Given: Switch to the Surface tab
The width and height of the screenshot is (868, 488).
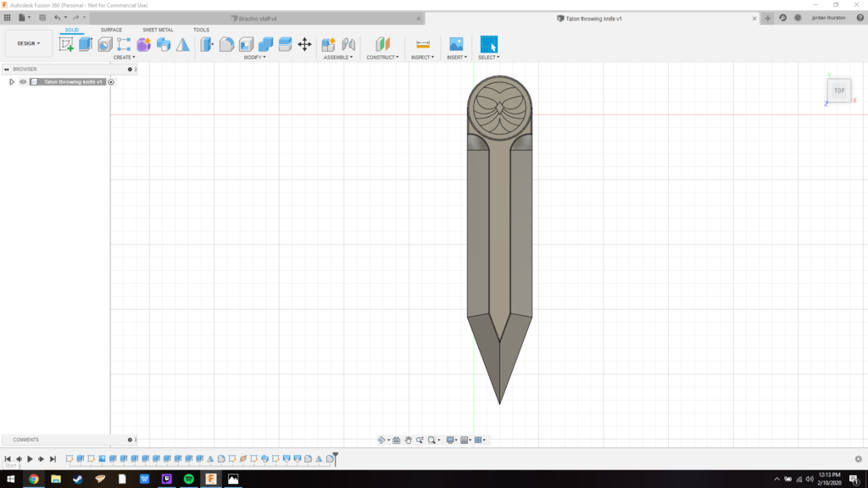Looking at the screenshot, I should 111,30.
